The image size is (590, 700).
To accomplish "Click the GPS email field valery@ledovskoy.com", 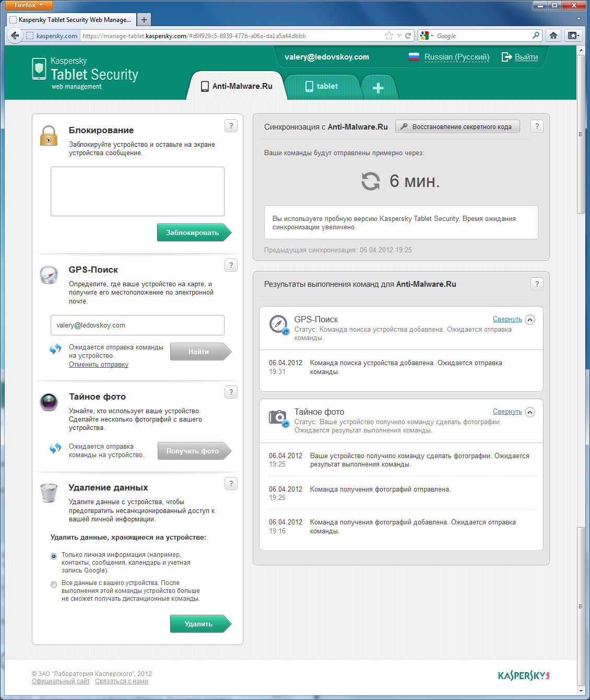I will point(137,325).
